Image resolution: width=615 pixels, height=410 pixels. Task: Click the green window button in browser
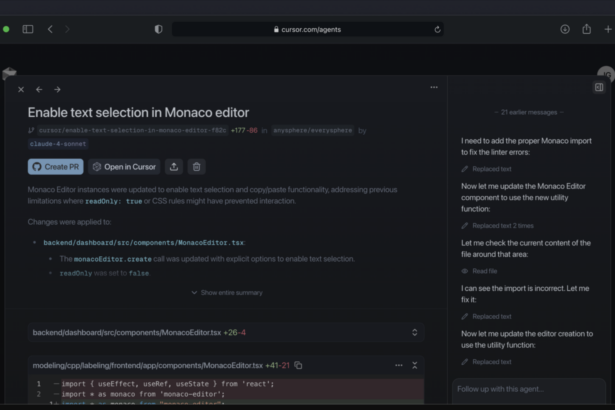tap(6, 29)
